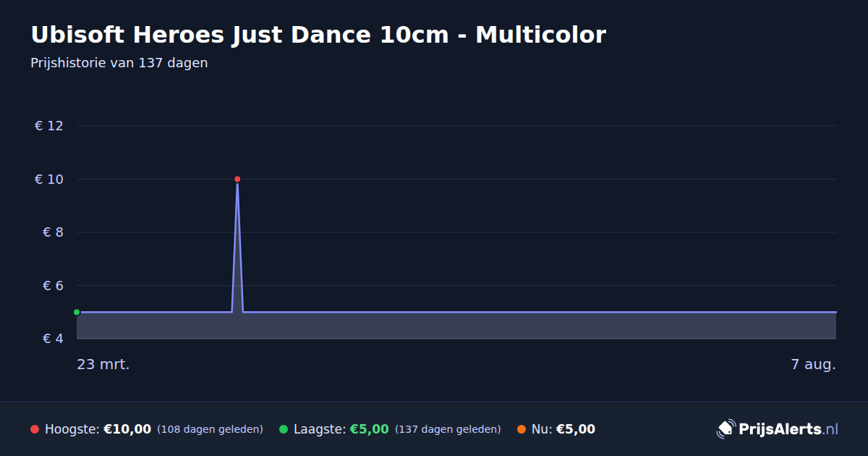Click the orange Nu legend dot
This screenshot has height=456, width=868.
tap(522, 429)
